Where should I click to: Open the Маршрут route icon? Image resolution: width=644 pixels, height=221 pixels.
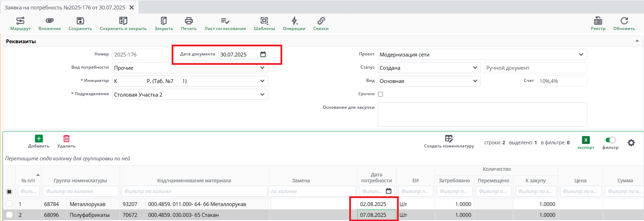coord(20,21)
